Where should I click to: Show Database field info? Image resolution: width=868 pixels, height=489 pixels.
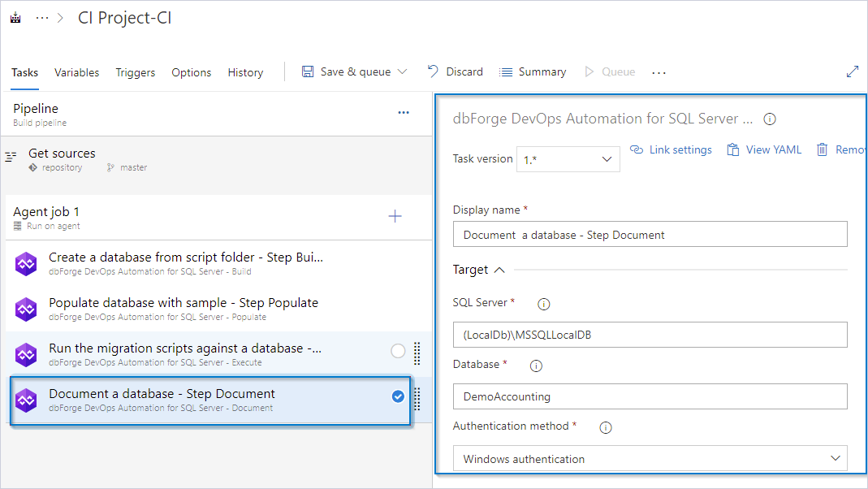(536, 366)
